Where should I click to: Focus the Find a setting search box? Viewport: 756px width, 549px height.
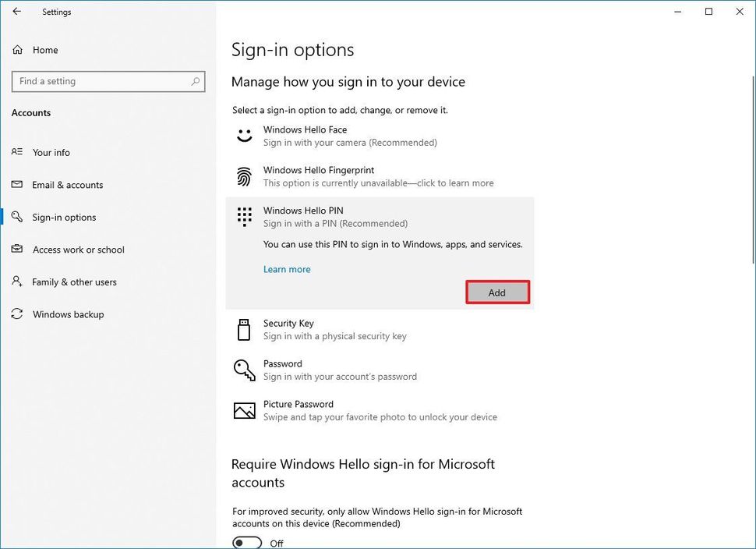(x=101, y=81)
